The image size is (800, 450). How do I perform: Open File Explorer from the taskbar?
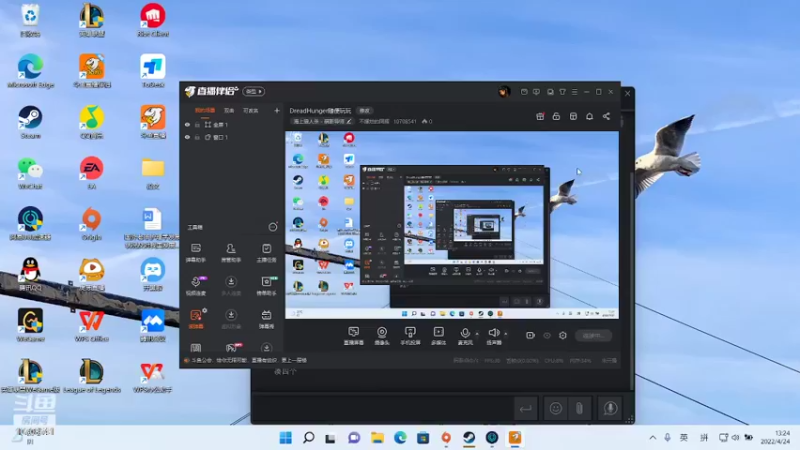pos(377,438)
